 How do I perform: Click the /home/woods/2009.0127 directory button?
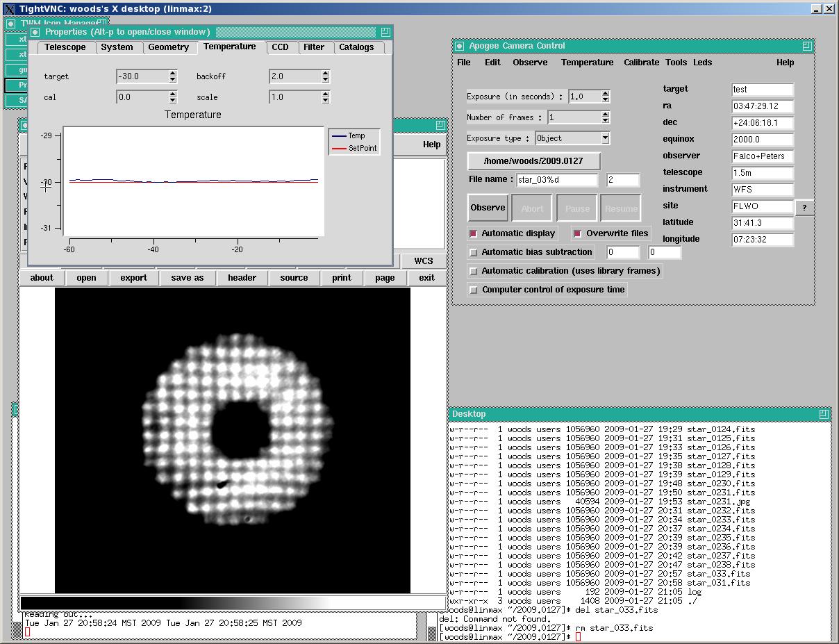coord(535,161)
